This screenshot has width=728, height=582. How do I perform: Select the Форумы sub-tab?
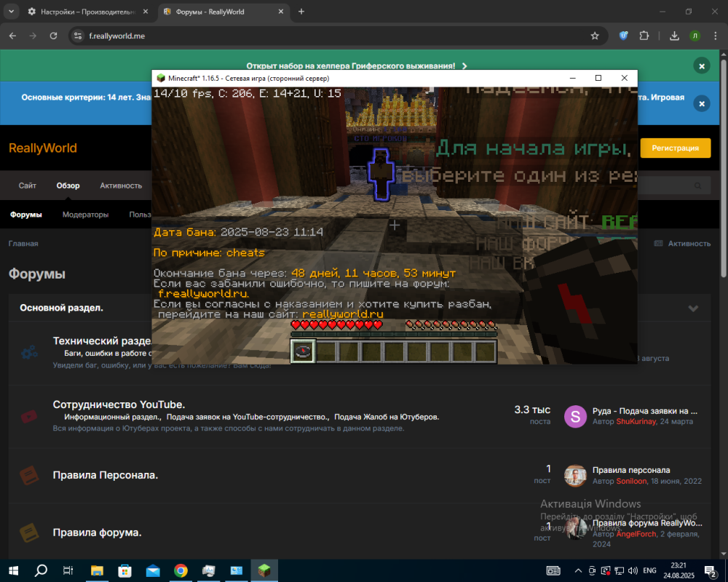(x=26, y=215)
